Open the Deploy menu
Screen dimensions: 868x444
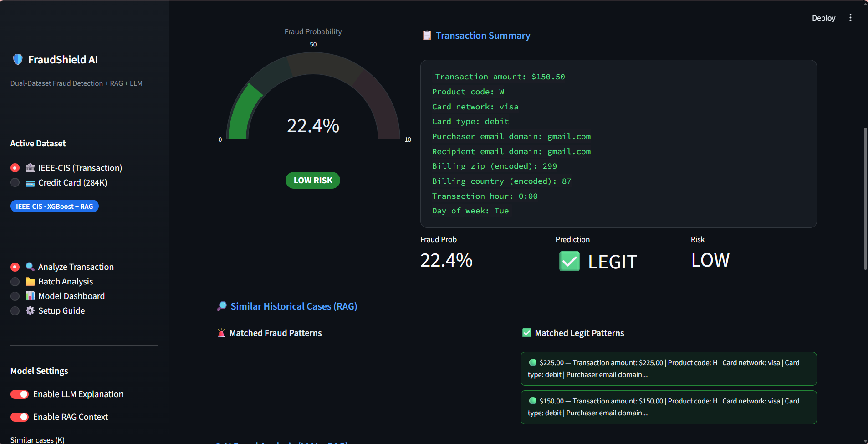pyautogui.click(x=823, y=18)
